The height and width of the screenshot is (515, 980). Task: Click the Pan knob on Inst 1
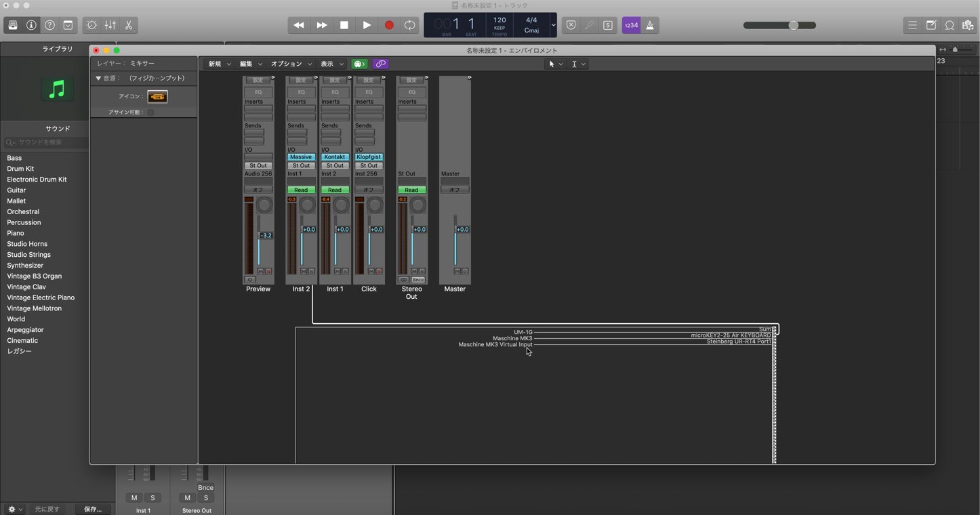342,205
